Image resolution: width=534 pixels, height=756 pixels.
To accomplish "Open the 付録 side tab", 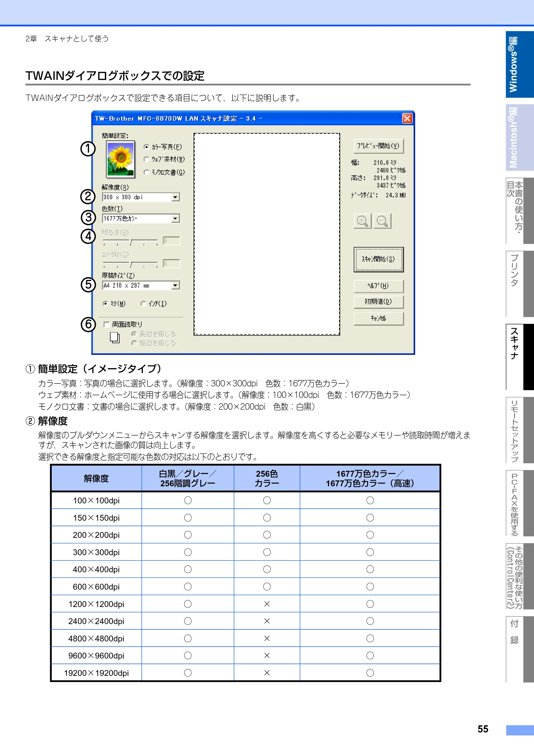I will coord(520,649).
